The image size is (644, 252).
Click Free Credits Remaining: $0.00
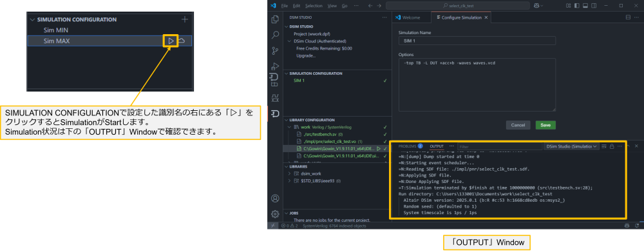tap(324, 48)
